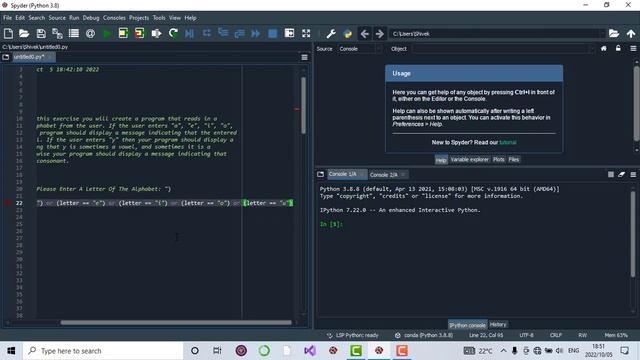
Task: Open the Help pane options hamburger menu
Action: [x=633, y=49]
